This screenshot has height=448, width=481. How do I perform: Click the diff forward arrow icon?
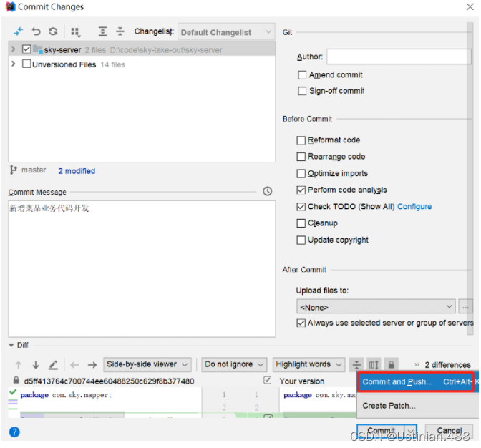point(92,365)
